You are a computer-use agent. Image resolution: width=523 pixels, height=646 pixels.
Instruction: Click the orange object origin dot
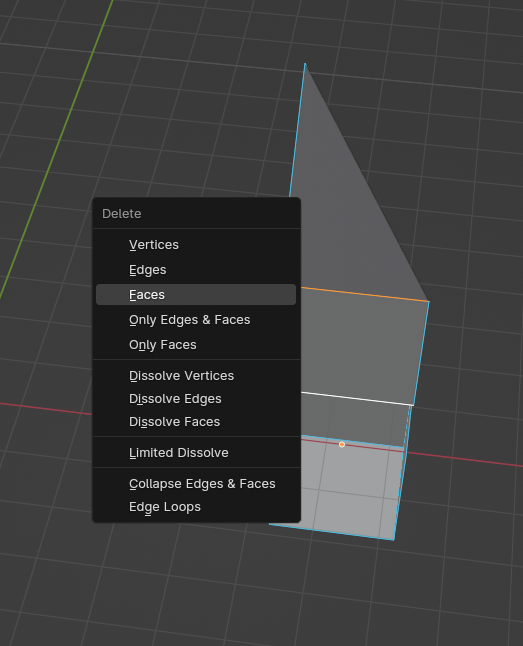[342, 444]
